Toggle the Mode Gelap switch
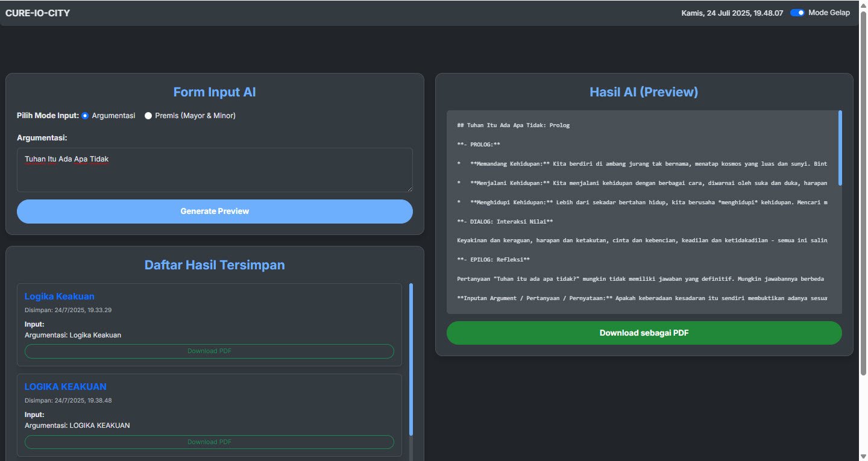Screen dimensions: 868x461 797,13
